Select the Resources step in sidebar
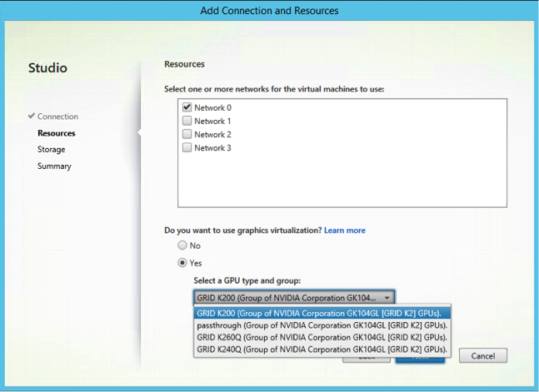Screen dimensions: 539x392 (x=56, y=132)
